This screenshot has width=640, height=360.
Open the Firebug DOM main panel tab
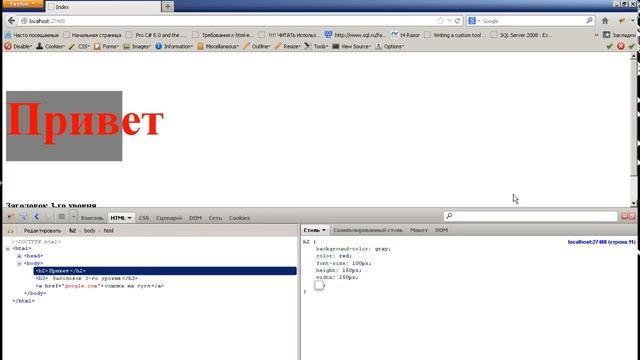pyautogui.click(x=195, y=218)
